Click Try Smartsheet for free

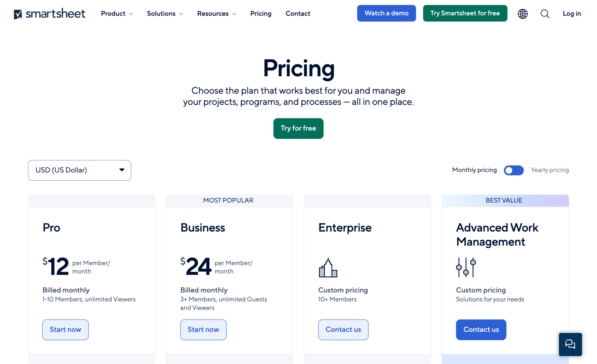pyautogui.click(x=465, y=13)
